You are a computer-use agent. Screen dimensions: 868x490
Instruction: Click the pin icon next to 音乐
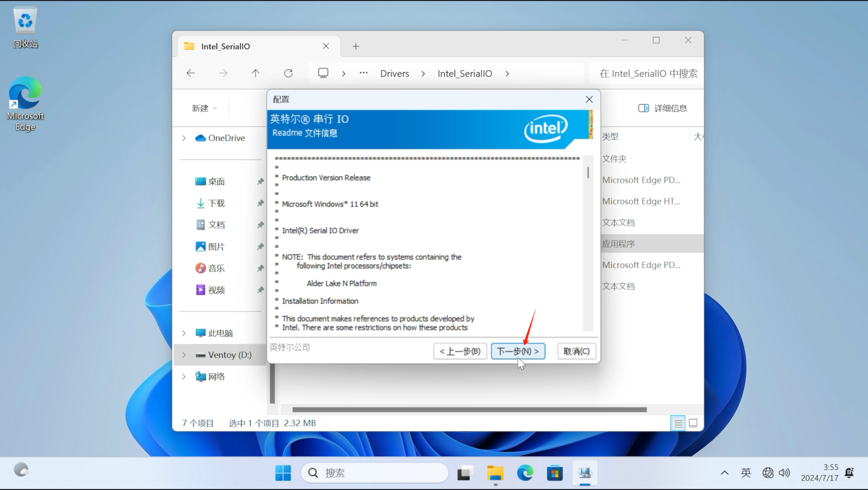coord(260,268)
